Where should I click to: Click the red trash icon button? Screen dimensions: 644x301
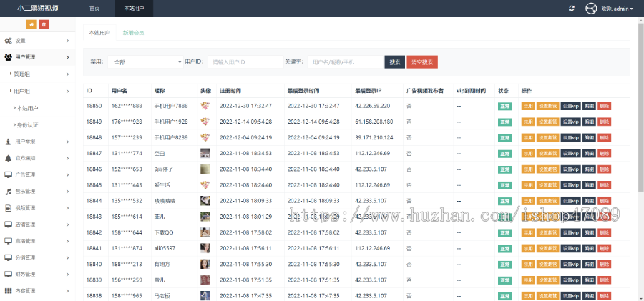44,24
